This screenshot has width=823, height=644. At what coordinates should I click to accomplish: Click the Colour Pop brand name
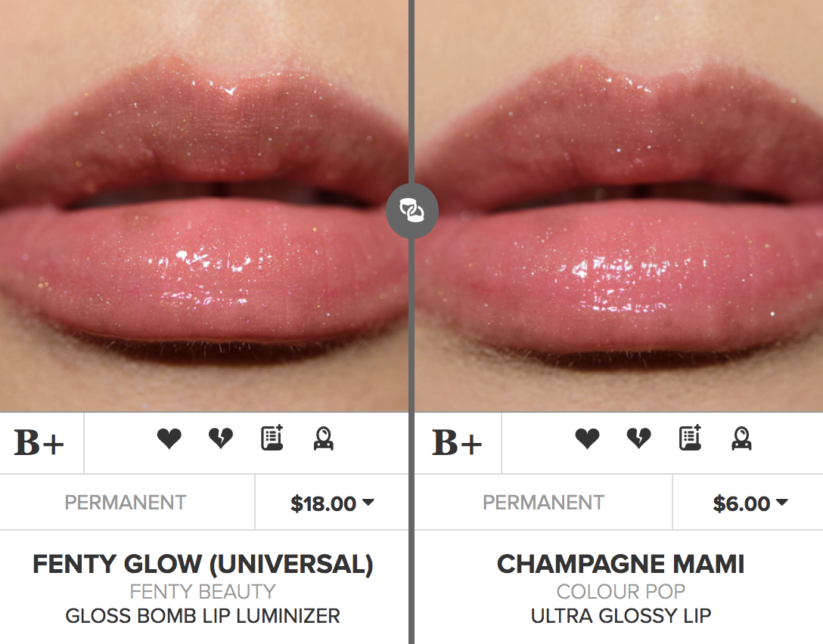pos(620,591)
